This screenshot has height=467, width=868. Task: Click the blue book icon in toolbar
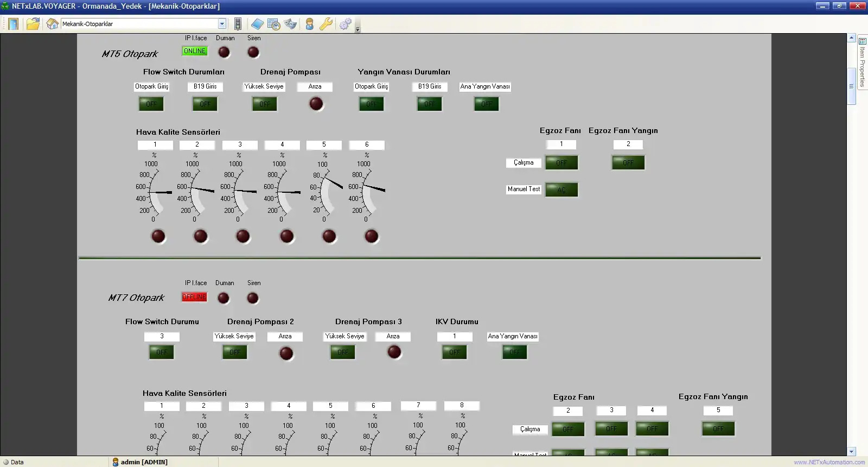click(257, 24)
